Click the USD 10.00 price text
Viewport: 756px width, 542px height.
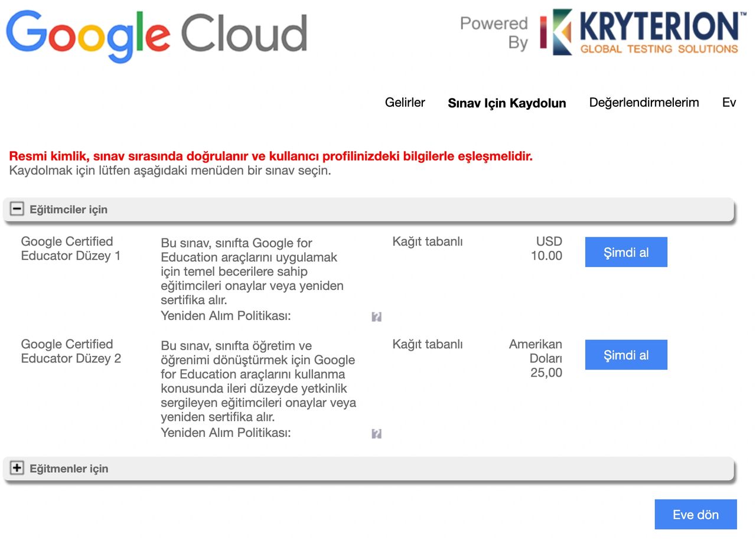click(x=547, y=249)
